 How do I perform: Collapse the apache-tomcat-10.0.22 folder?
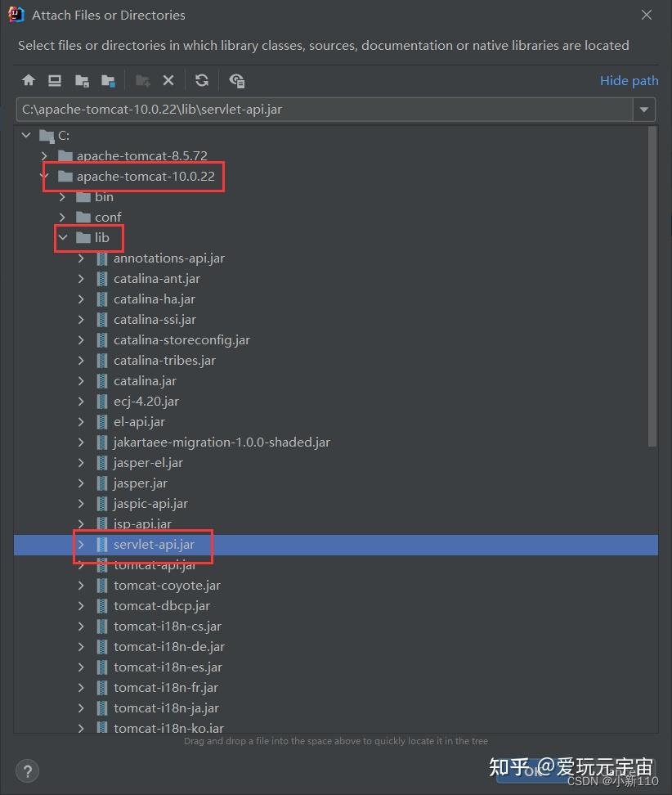pos(44,176)
